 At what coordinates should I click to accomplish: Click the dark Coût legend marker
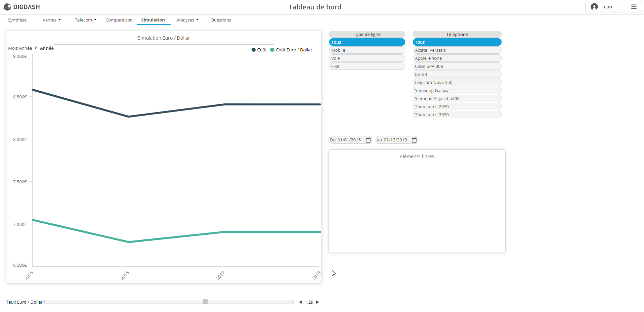[254, 50]
